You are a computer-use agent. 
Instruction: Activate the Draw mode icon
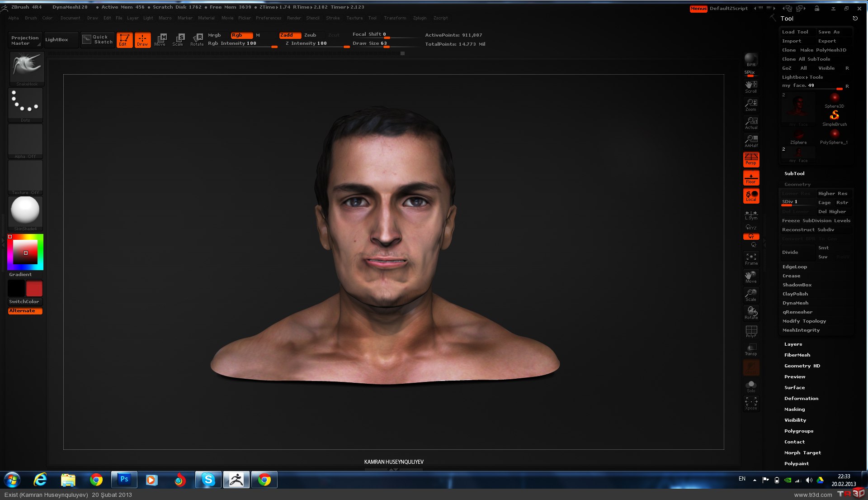point(142,40)
